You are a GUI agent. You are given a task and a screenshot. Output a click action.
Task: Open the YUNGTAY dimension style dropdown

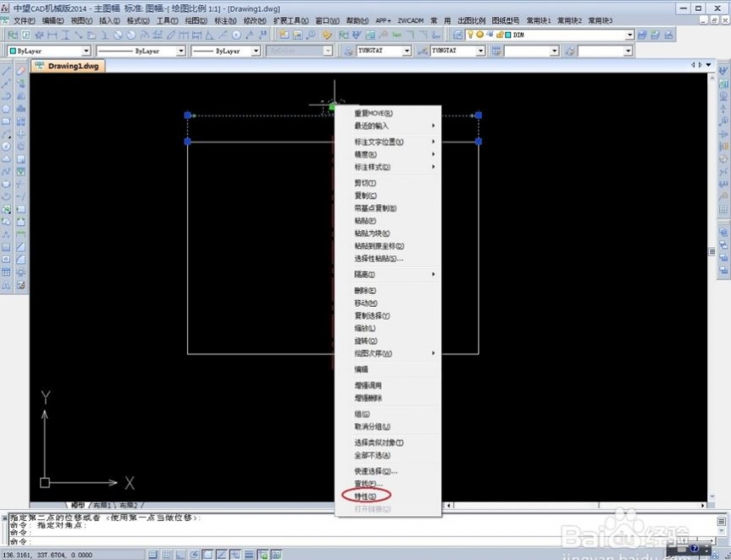click(x=480, y=51)
